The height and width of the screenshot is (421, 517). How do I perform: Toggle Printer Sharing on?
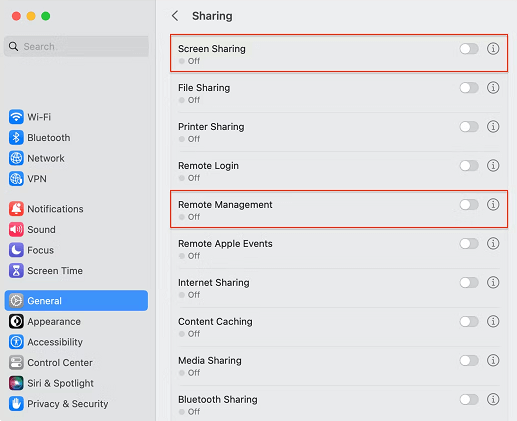tap(469, 127)
